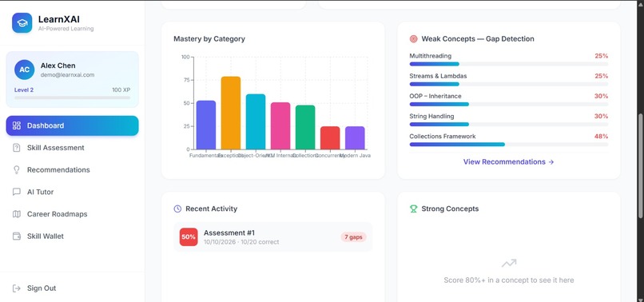Click the LearnXAI brand title
The width and height of the screenshot is (644, 302).
point(59,19)
